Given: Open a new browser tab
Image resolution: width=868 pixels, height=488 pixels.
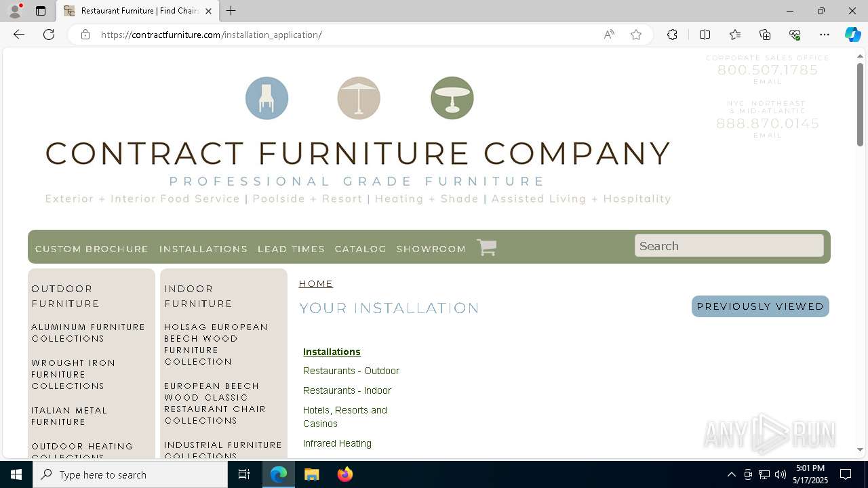Looking at the screenshot, I should point(231,11).
